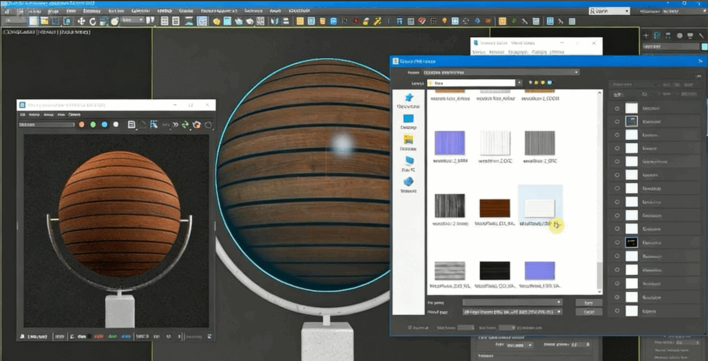Select the black thumbnail in dialog's right list
708x361 pixels.
[x=631, y=243]
